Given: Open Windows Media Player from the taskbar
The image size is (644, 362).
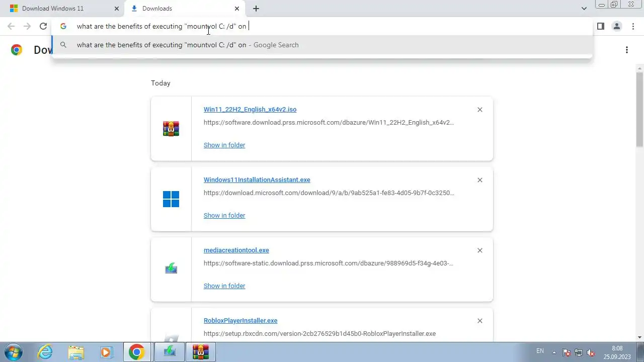Looking at the screenshot, I should 106,352.
